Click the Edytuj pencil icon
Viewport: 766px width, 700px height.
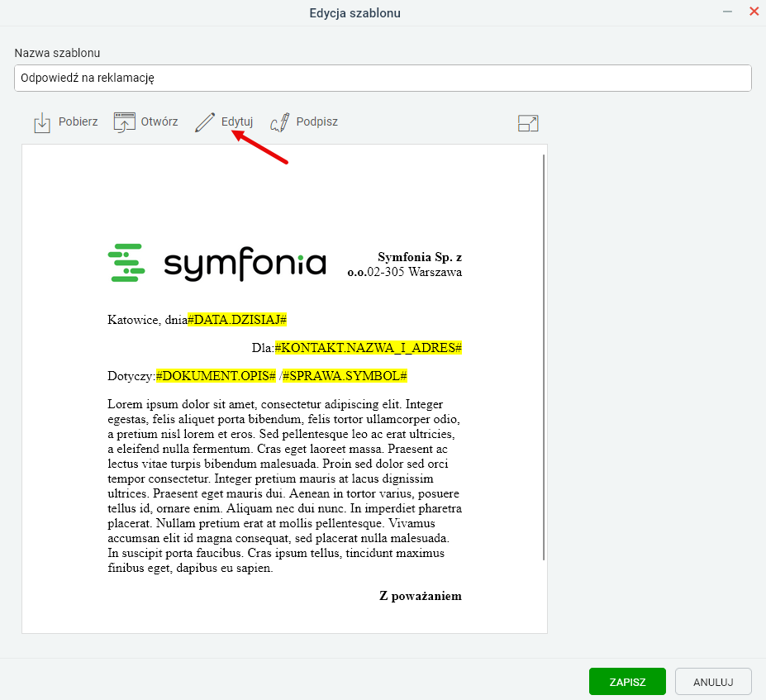(x=205, y=122)
